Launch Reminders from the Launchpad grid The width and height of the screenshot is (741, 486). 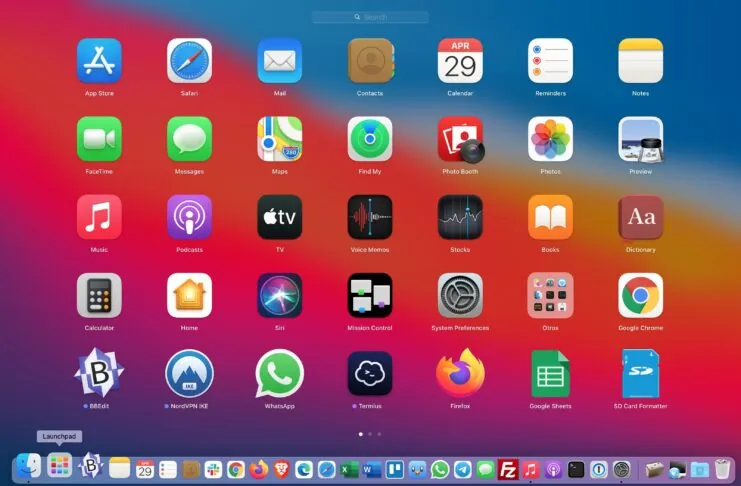point(551,61)
